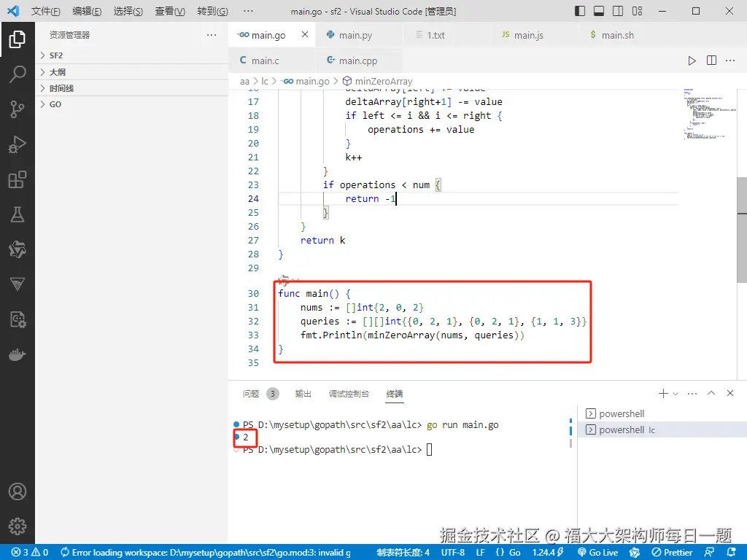Click Prettier status bar item
This screenshot has width=747, height=560.
tap(672, 553)
